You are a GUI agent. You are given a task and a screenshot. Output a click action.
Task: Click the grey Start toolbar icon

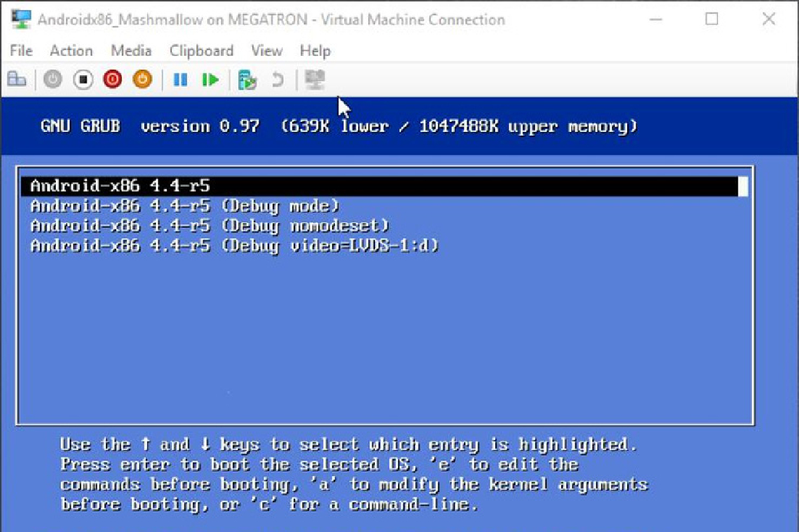click(x=53, y=80)
